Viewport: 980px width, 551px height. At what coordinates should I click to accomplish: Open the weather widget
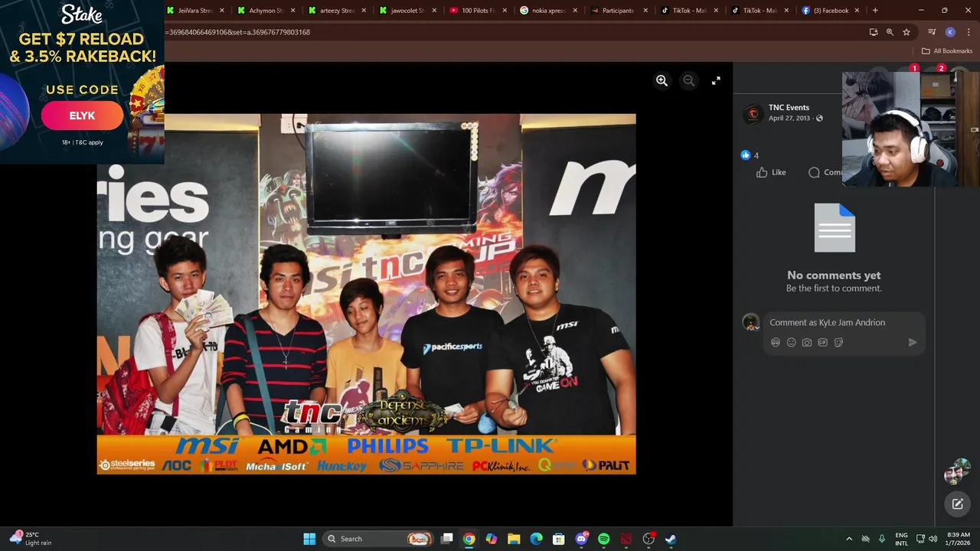[x=31, y=539]
